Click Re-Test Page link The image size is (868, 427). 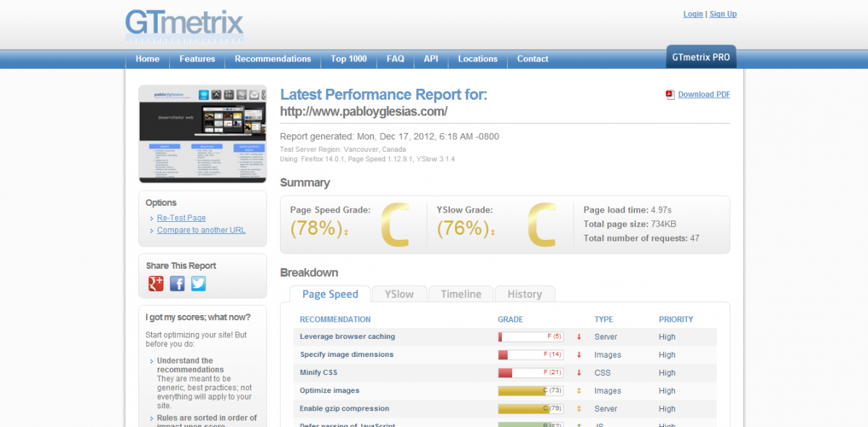[x=181, y=217]
